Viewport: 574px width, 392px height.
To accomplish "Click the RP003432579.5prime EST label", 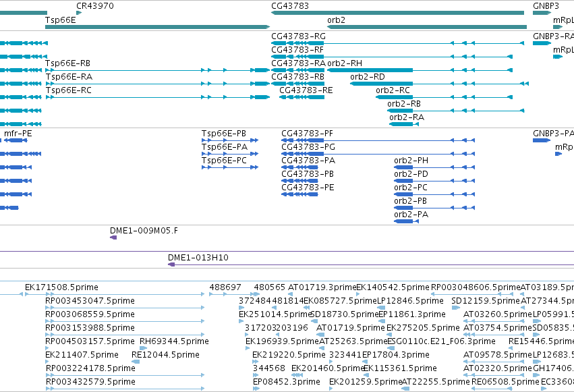I will tap(90, 383).
